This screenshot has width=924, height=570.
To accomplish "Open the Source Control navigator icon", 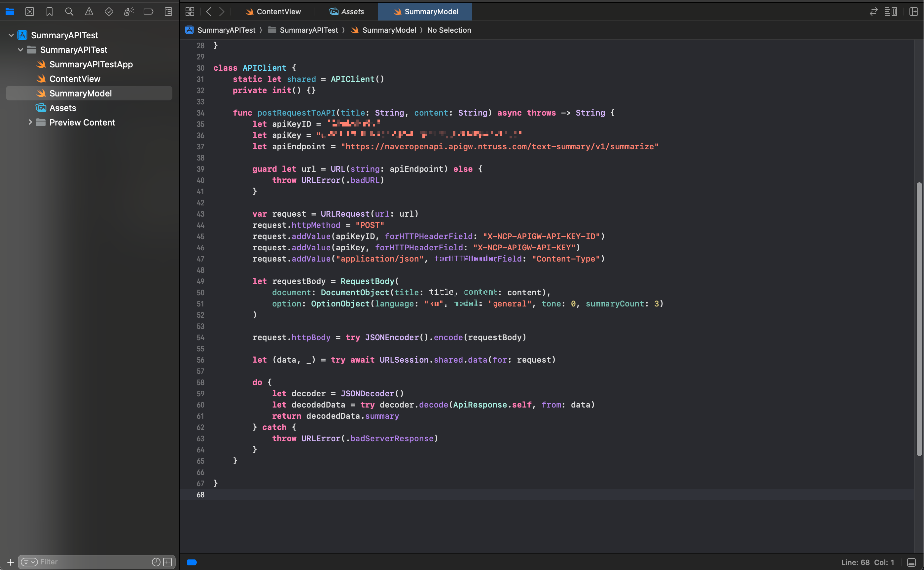I will pyautogui.click(x=29, y=12).
